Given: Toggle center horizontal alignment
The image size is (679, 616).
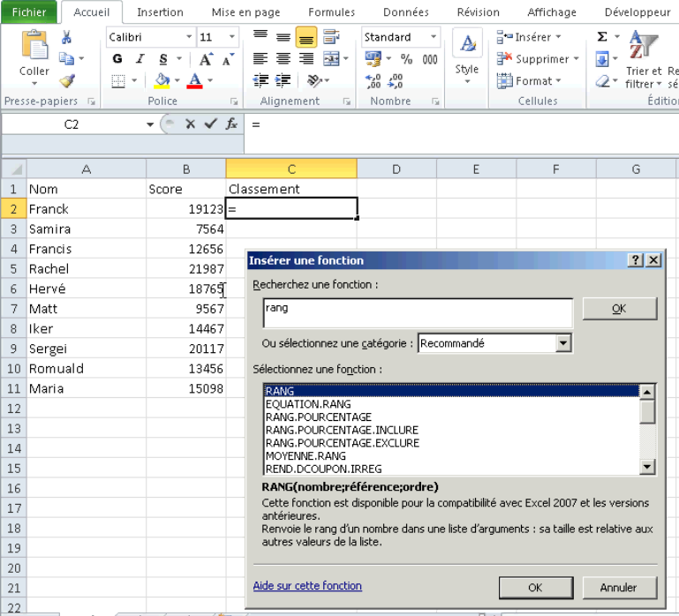Looking at the screenshot, I should pyautogui.click(x=283, y=58).
